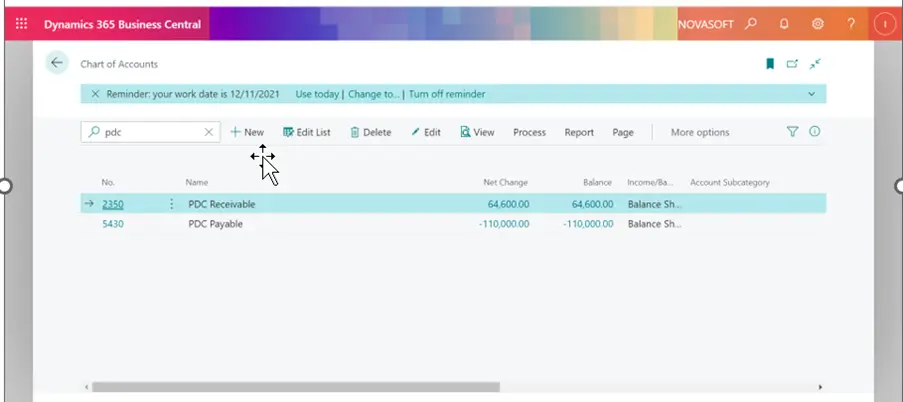This screenshot has width=903, height=402.
Task: Toggle the filter pane funnel icon
Action: pyautogui.click(x=792, y=131)
